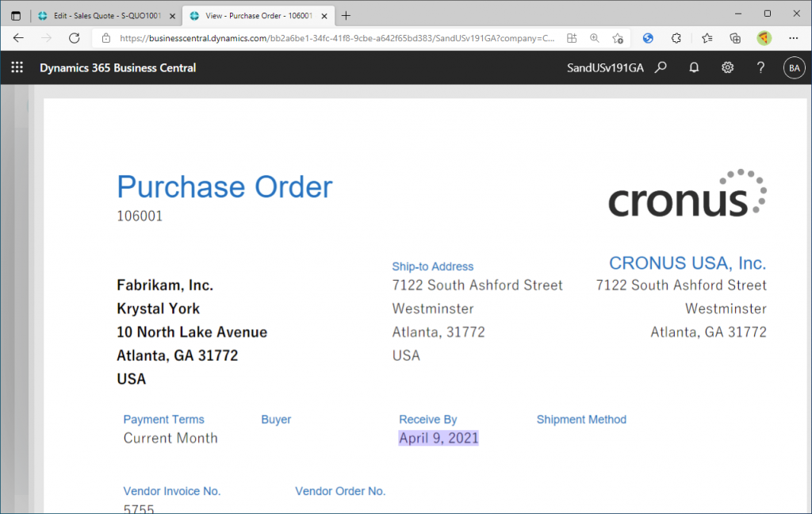Viewport: 812px width, 514px height.
Task: Open the Business Central settings gear
Action: click(727, 68)
